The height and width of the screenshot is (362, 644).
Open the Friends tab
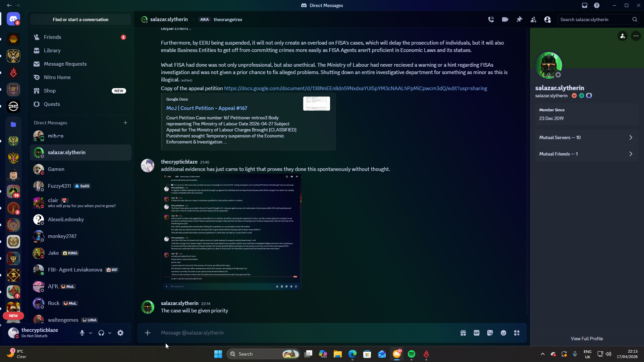coord(52,37)
